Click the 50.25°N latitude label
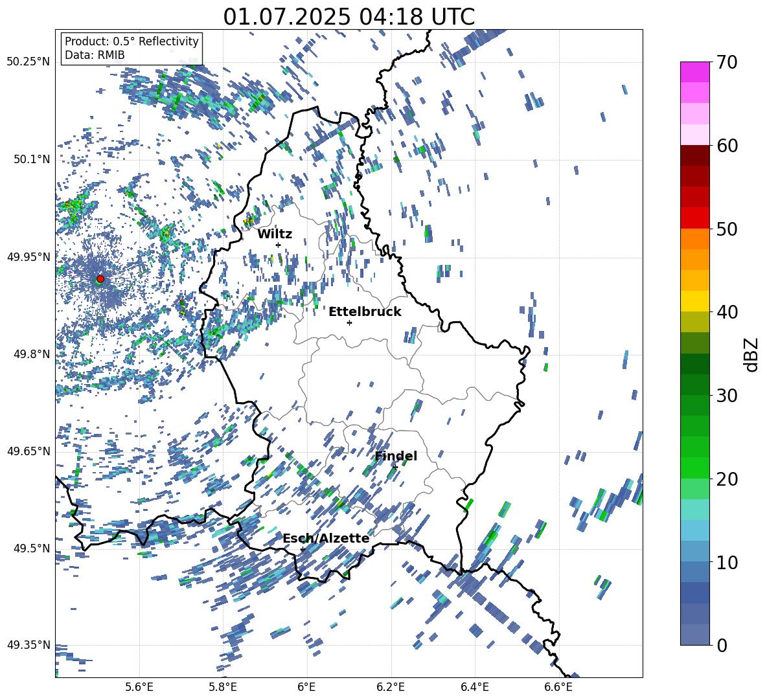The height and width of the screenshot is (700, 767). click(x=29, y=62)
